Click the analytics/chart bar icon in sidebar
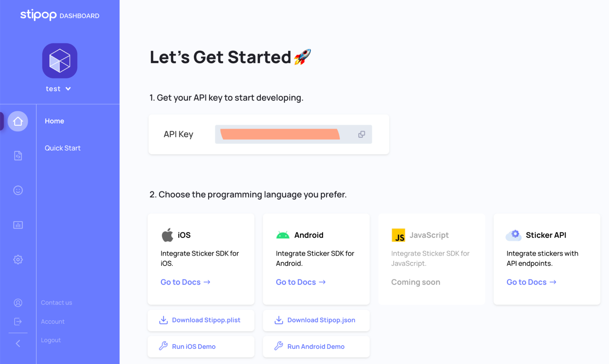The height and width of the screenshot is (364, 609). coord(18,224)
